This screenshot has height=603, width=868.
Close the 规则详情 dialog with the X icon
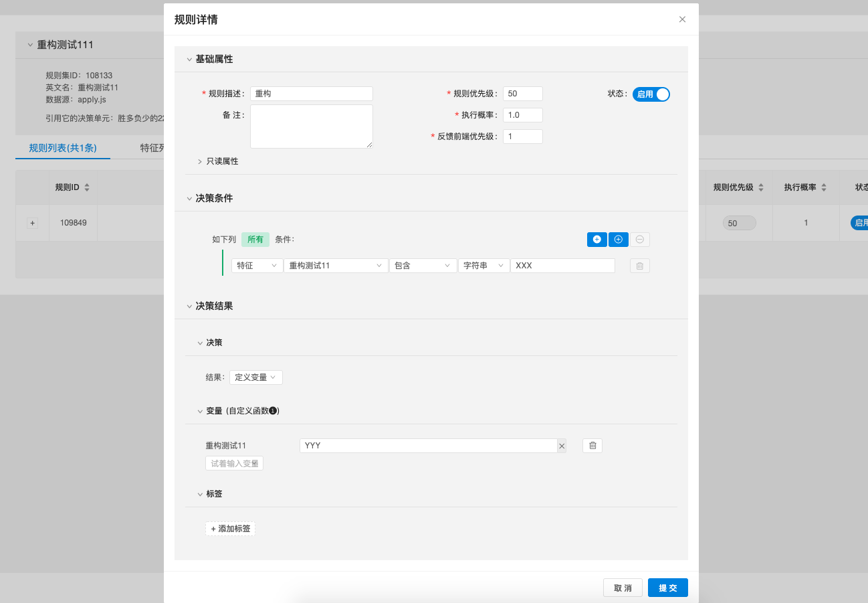[682, 19]
